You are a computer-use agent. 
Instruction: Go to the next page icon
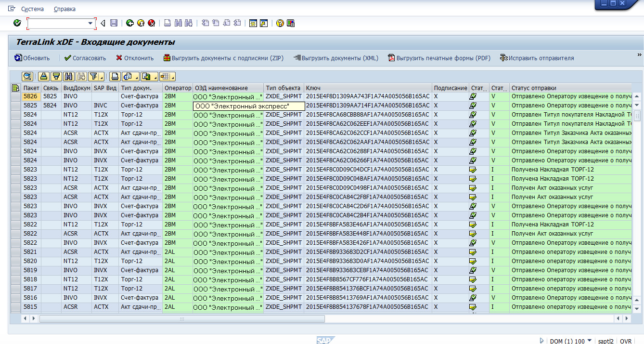pos(226,23)
